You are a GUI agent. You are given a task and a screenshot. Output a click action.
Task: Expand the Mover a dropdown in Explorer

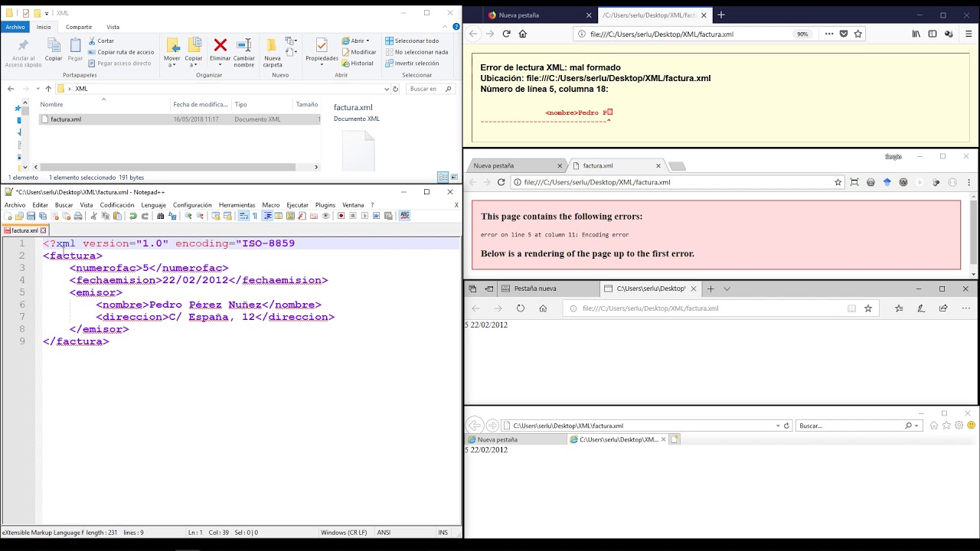click(172, 65)
